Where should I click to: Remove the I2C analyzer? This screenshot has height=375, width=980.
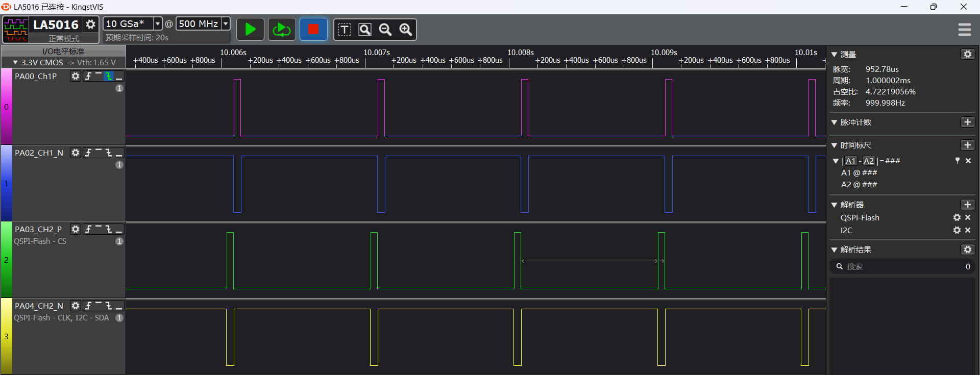point(968,230)
